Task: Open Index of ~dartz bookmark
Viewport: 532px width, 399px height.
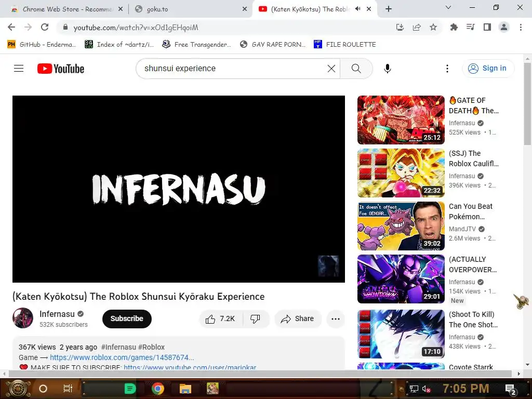Action: (x=119, y=45)
